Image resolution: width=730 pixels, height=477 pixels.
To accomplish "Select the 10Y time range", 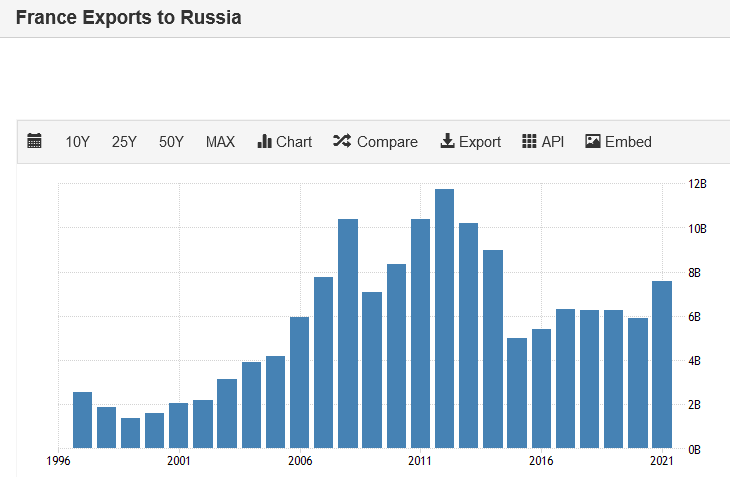I will click(77, 141).
